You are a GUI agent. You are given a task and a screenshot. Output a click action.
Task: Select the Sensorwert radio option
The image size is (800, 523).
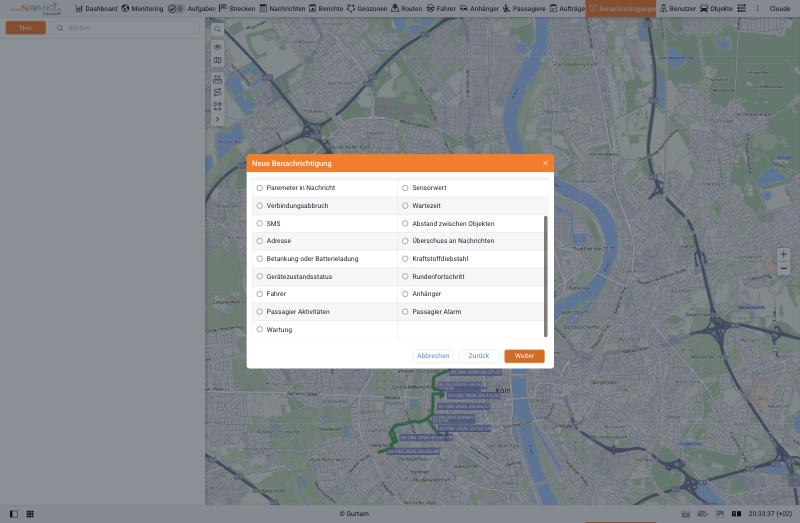pyautogui.click(x=405, y=188)
